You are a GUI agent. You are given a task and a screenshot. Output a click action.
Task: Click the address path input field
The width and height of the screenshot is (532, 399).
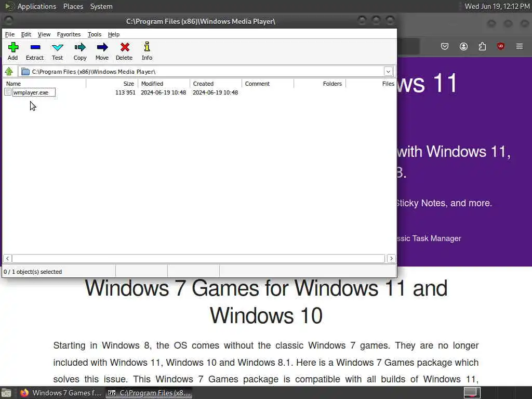tap(207, 72)
